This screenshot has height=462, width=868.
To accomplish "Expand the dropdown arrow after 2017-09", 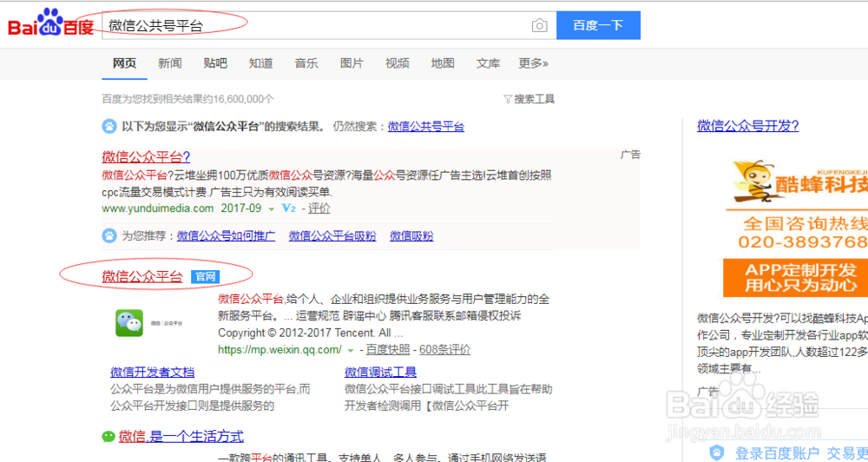I will coord(271,209).
